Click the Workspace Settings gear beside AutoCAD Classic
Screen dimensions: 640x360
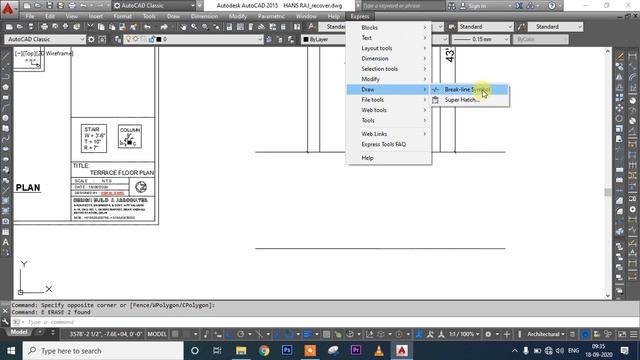91,39
